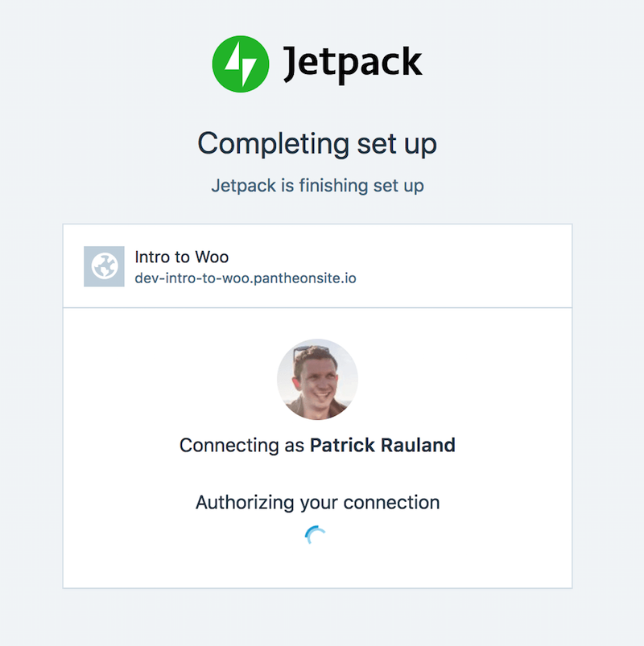Click the Connecting as Patrick Rauland text
The width and height of the screenshot is (644, 646).
[x=317, y=445]
